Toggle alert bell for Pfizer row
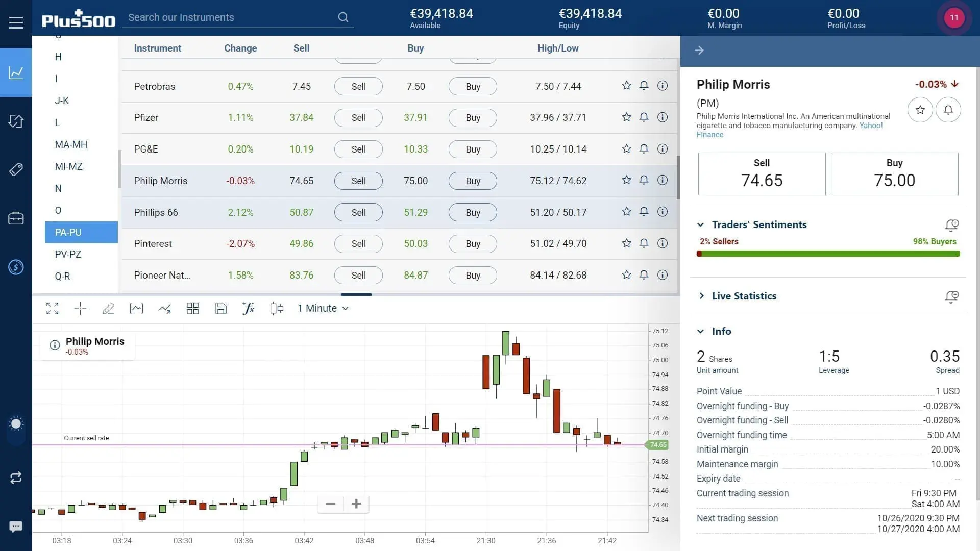Image resolution: width=980 pixels, height=551 pixels. [x=644, y=117]
